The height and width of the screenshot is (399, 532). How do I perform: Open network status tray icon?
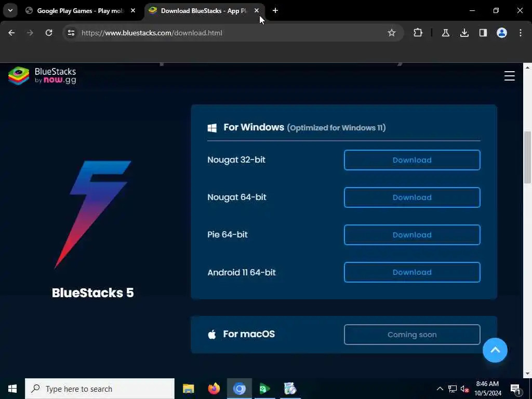tap(453, 389)
